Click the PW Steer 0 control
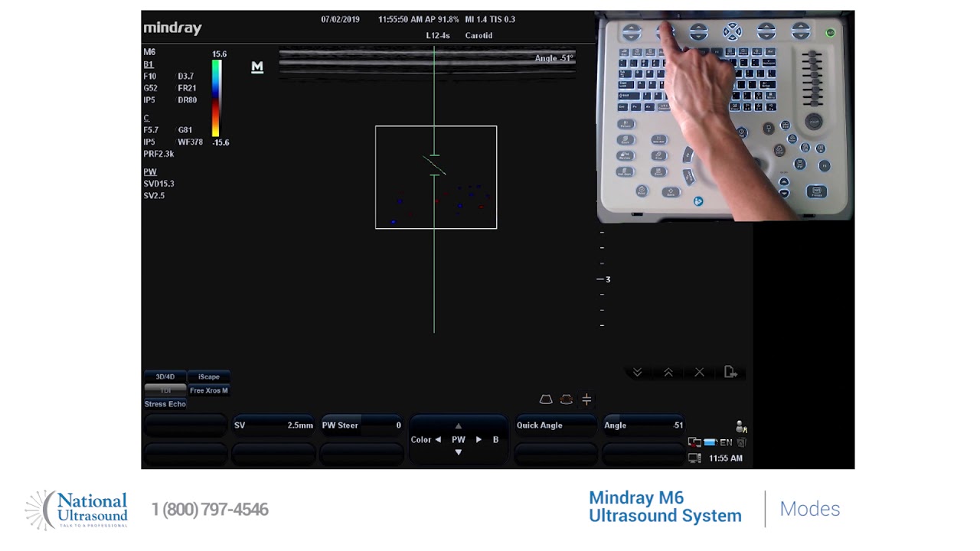 click(x=361, y=425)
